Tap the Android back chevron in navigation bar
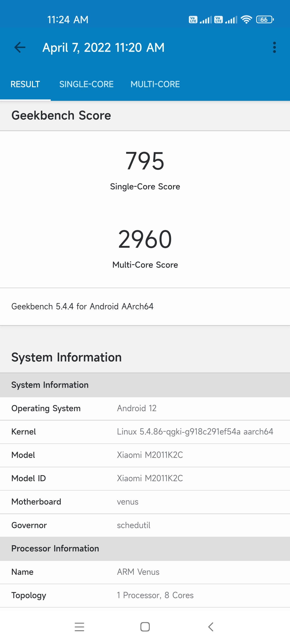This screenshot has width=290, height=644. pos(211,627)
